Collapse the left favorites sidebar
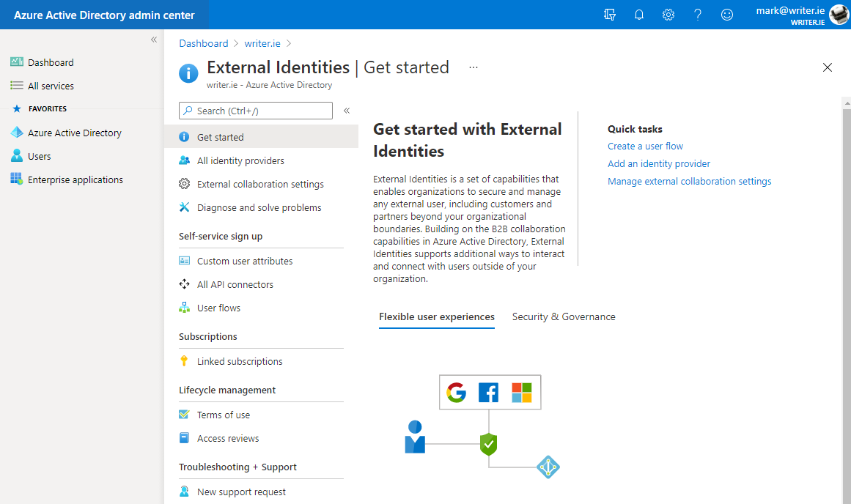 [154, 40]
